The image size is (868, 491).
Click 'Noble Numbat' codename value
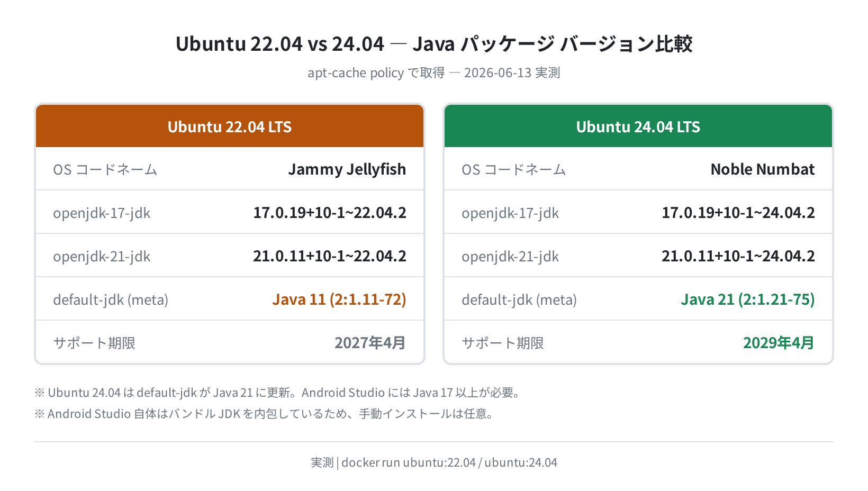coord(763,169)
